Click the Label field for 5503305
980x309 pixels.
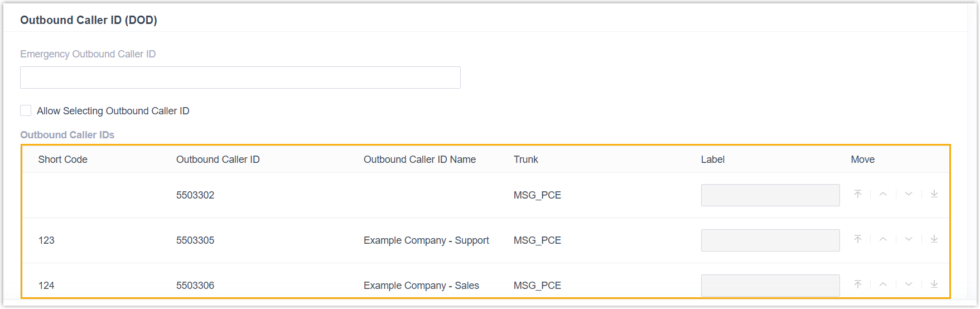(x=770, y=240)
